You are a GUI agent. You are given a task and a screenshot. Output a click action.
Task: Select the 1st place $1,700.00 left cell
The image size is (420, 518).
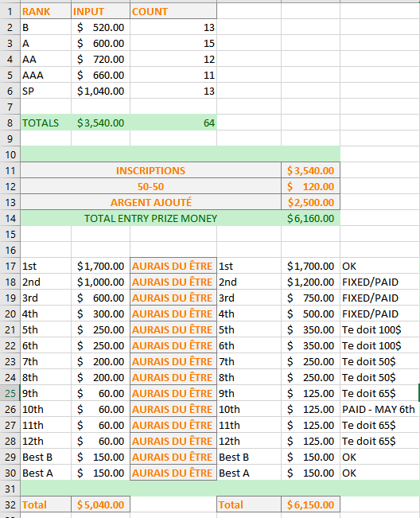pyautogui.click(x=100, y=267)
